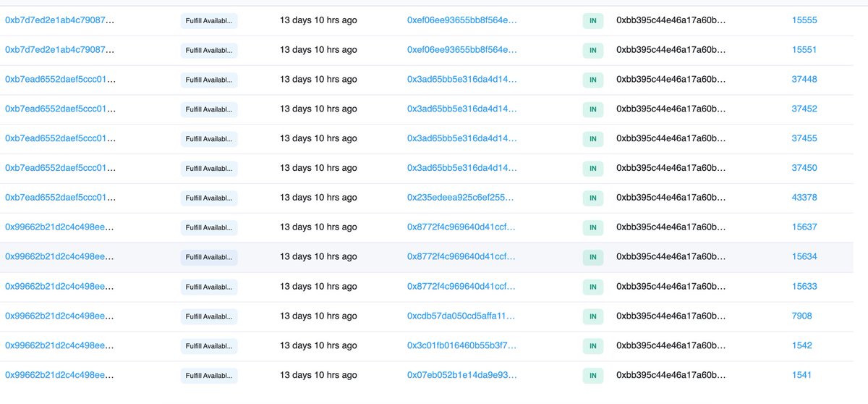Open sender address 0x3ad65bb5e316da4d14 in token 37452 row

(462, 109)
